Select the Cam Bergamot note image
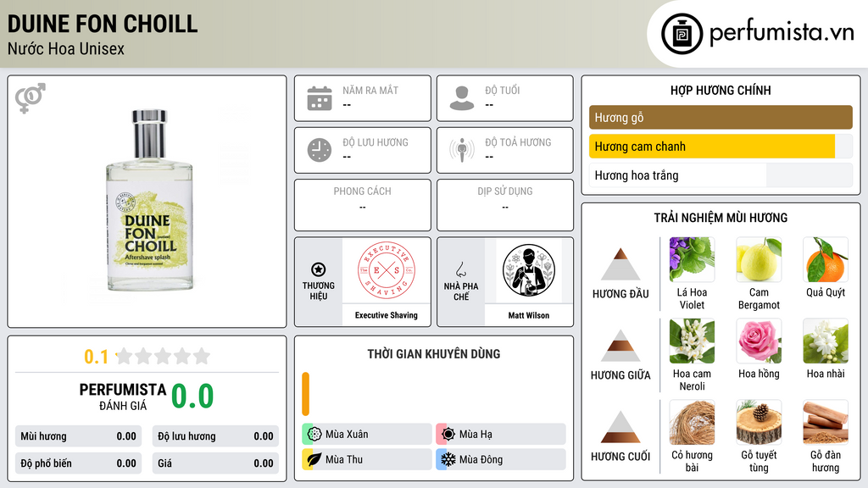 pos(759,259)
